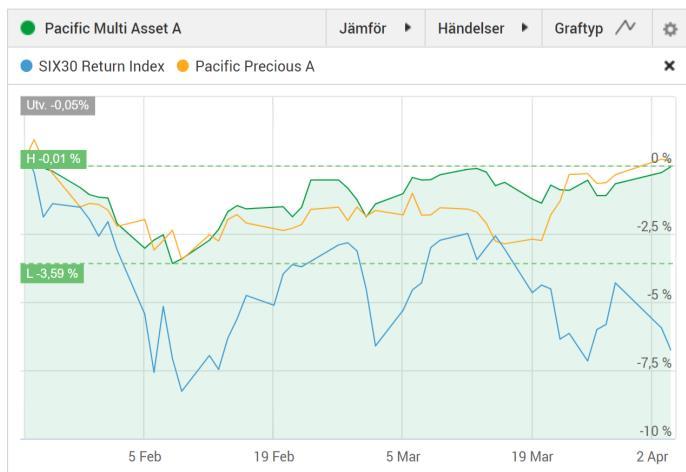Select the Pacific Multi Asset A title
686x472 pixels.
click(x=113, y=28)
